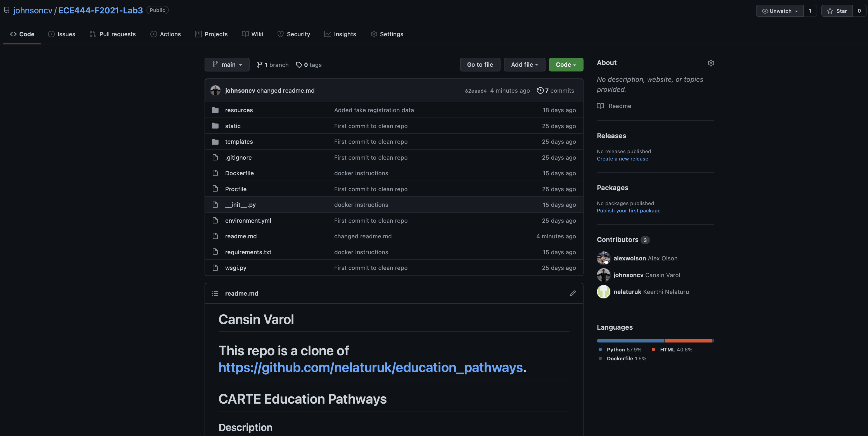Open the main branch selector dropdown
Viewport: 868px width, 436px height.
tap(227, 64)
